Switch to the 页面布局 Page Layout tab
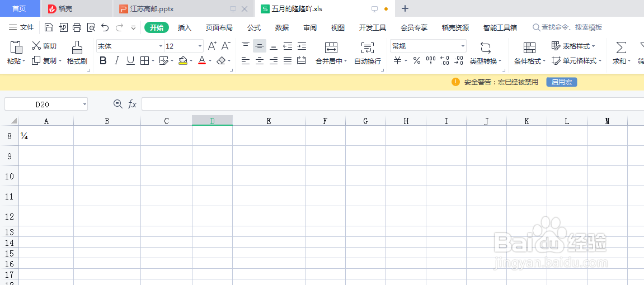The height and width of the screenshot is (285, 644). tap(219, 27)
